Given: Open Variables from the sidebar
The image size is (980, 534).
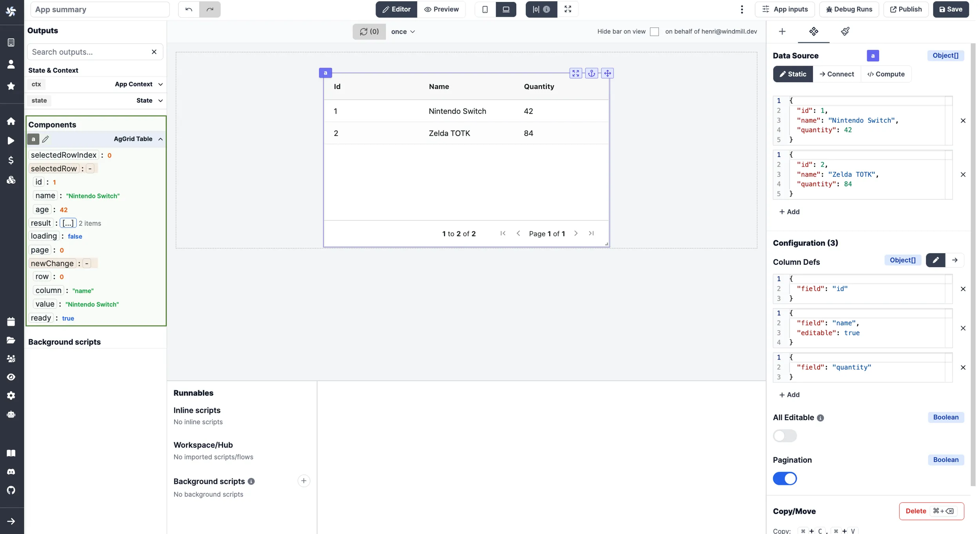Looking at the screenshot, I should [11, 160].
